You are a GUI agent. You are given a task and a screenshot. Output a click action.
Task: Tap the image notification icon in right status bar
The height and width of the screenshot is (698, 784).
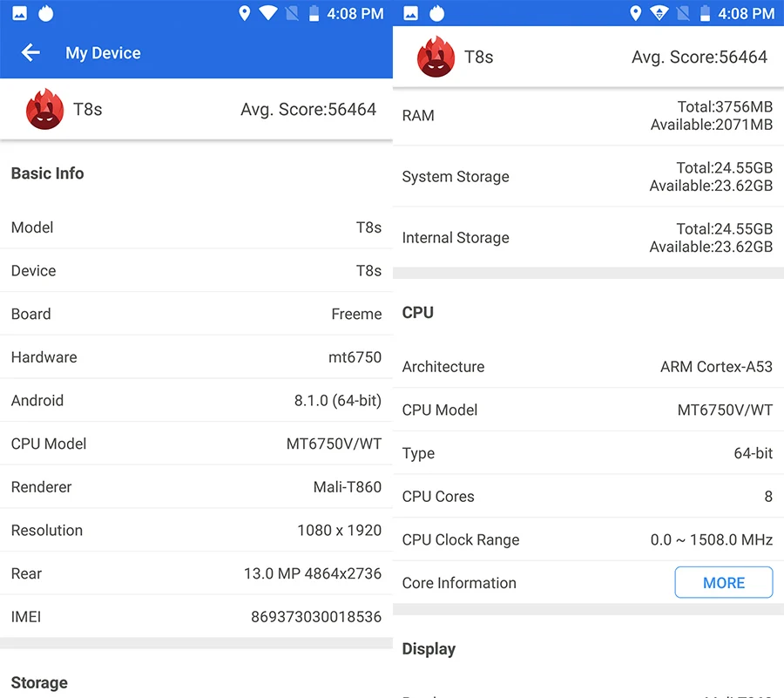(x=411, y=13)
